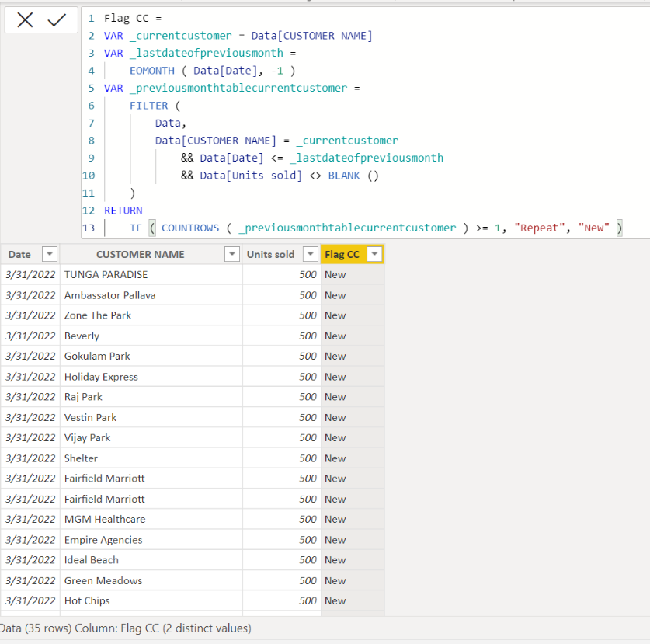
Task: Click the "Repeat" string in the formula
Action: pos(539,228)
